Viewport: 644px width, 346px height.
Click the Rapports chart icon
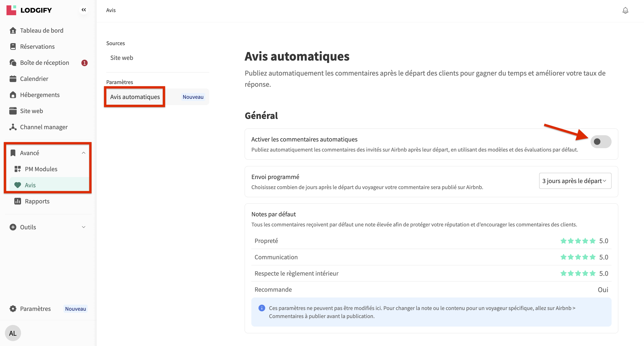pos(17,201)
